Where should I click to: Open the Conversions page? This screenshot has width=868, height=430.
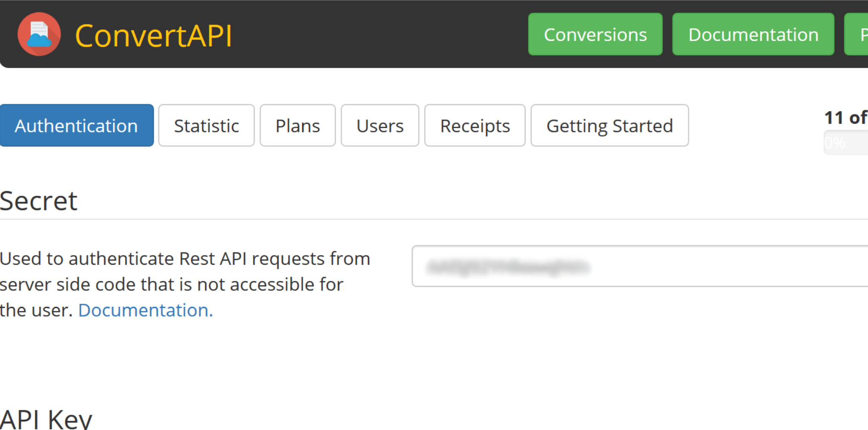click(595, 34)
